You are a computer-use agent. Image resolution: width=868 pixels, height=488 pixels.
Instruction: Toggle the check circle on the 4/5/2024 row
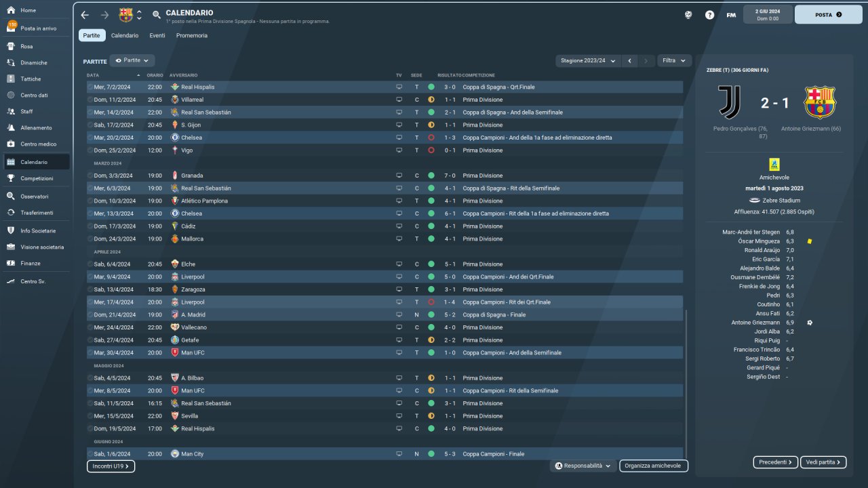pos(90,378)
